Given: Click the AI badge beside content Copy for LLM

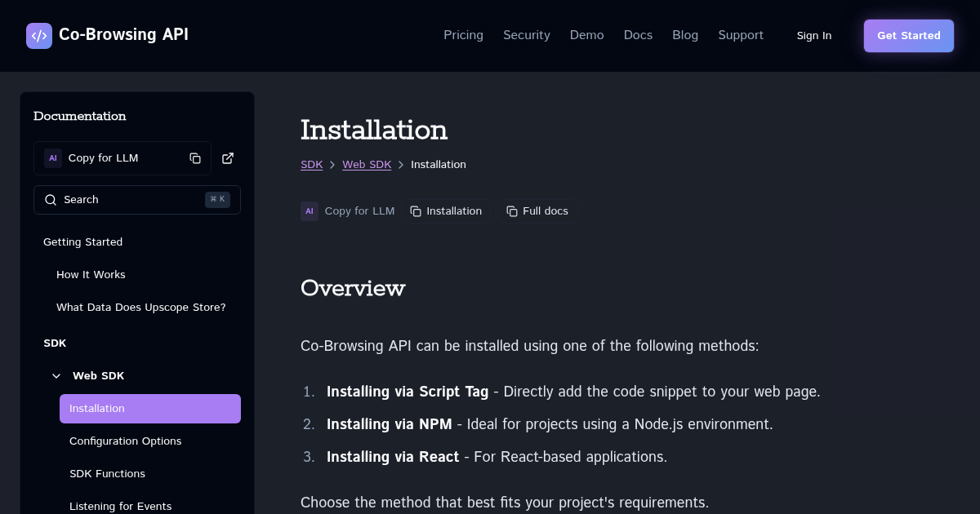Looking at the screenshot, I should click(310, 211).
